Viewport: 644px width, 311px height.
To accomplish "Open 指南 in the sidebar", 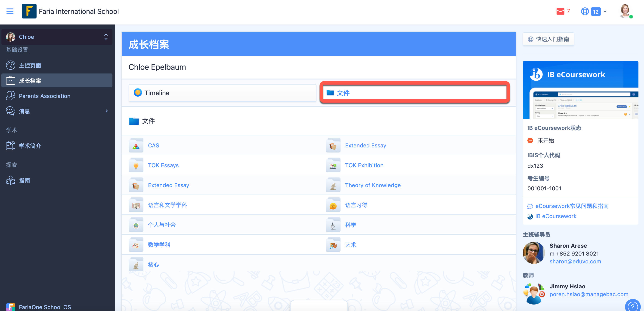I will click(x=57, y=180).
